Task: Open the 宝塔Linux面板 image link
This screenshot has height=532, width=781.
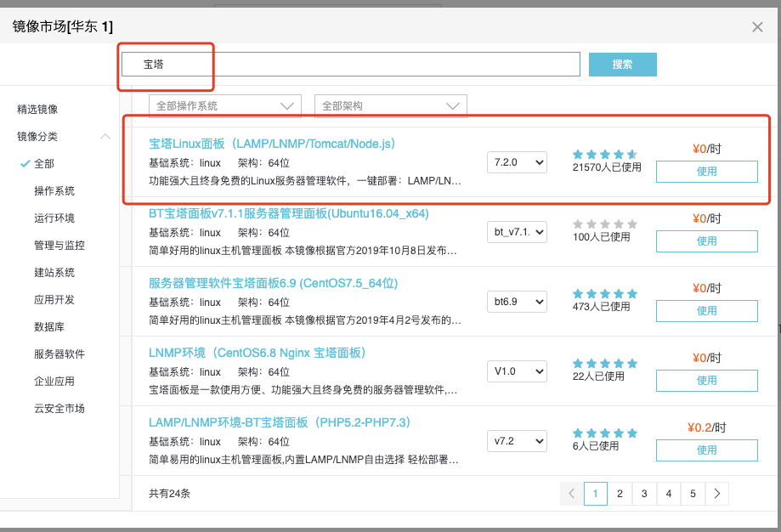Action: tap(272, 144)
